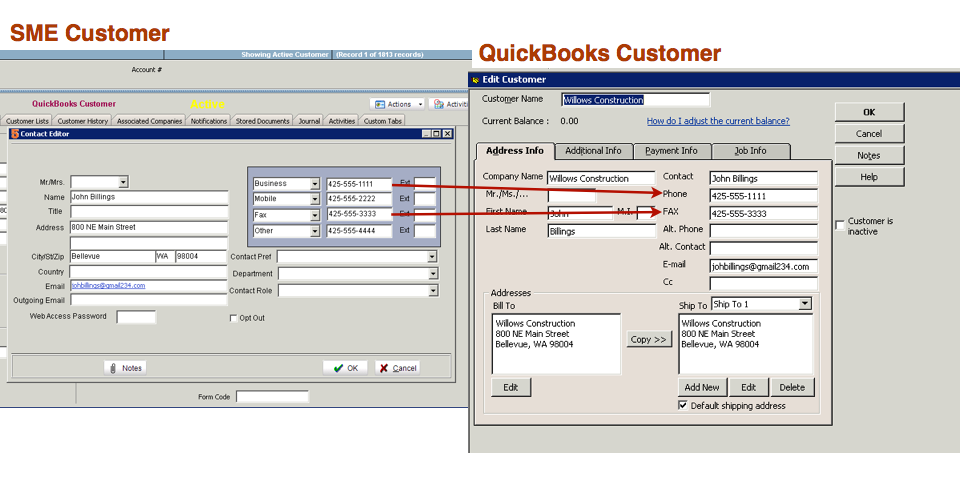
Task: Open the Business phone type dropdown
Action: pyautogui.click(x=315, y=184)
